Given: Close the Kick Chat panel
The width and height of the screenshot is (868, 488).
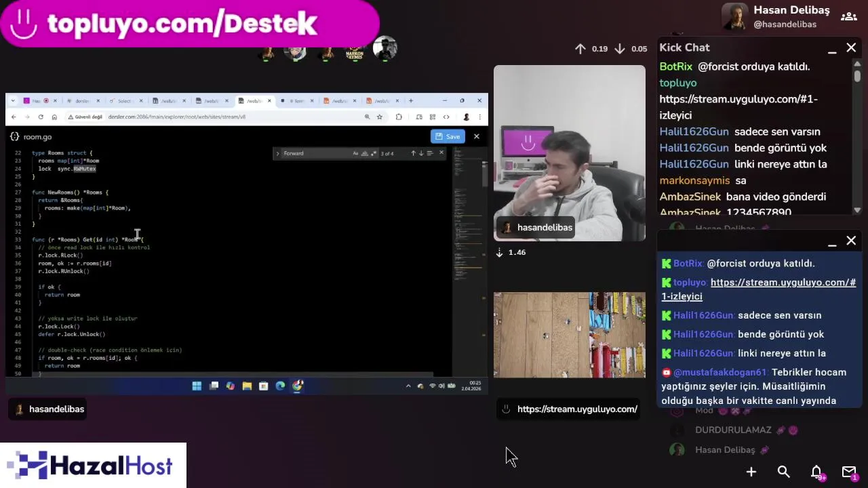Looking at the screenshot, I should pyautogui.click(x=851, y=47).
